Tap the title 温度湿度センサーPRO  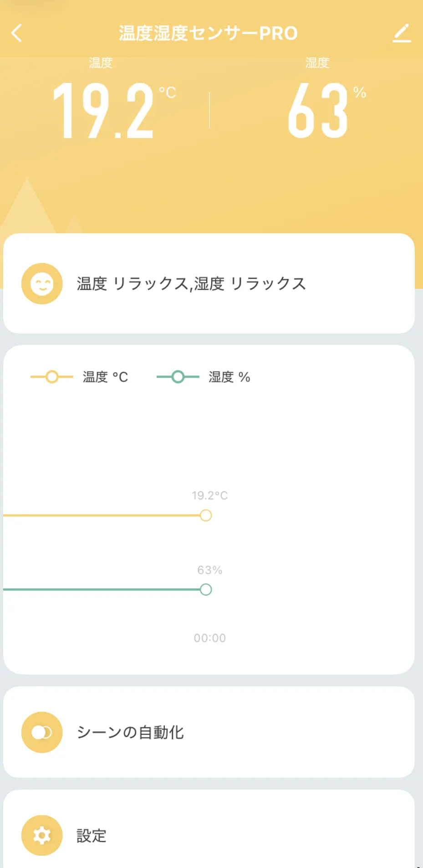point(208,33)
